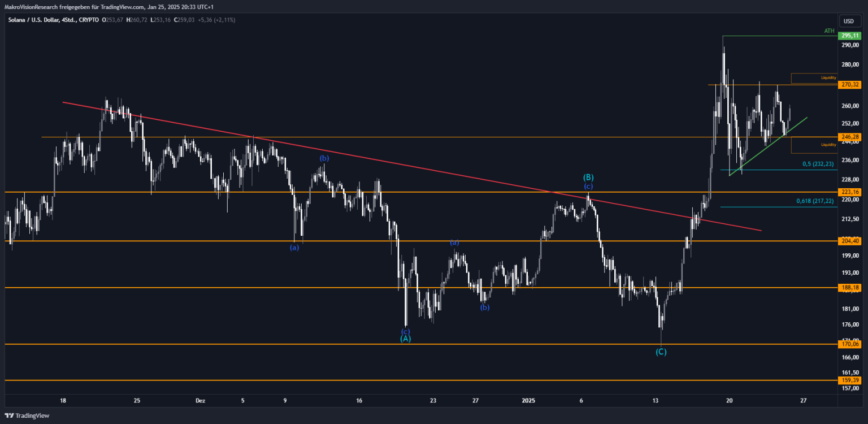868x424 pixels.
Task: Click the Dez marker on time axis
Action: tap(200, 400)
